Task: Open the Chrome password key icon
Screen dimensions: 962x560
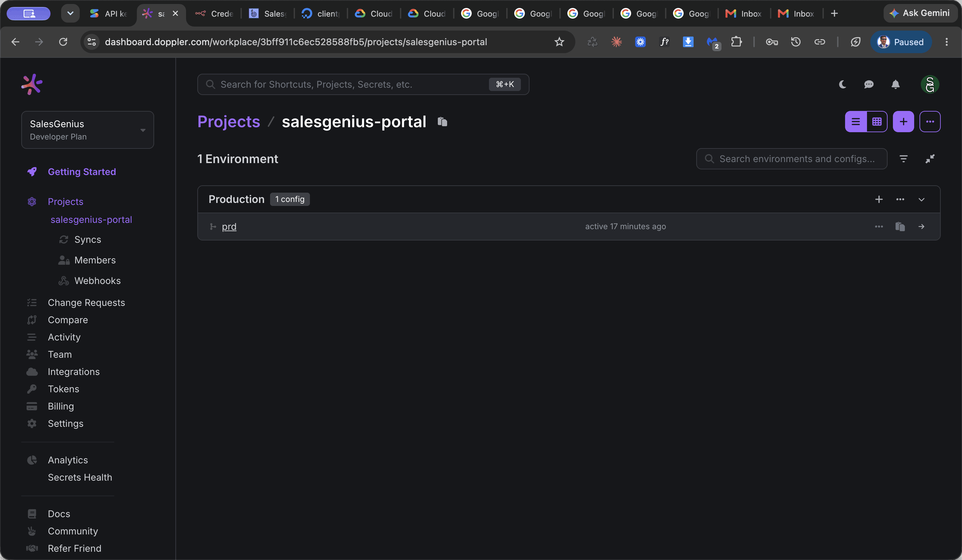Action: [772, 42]
